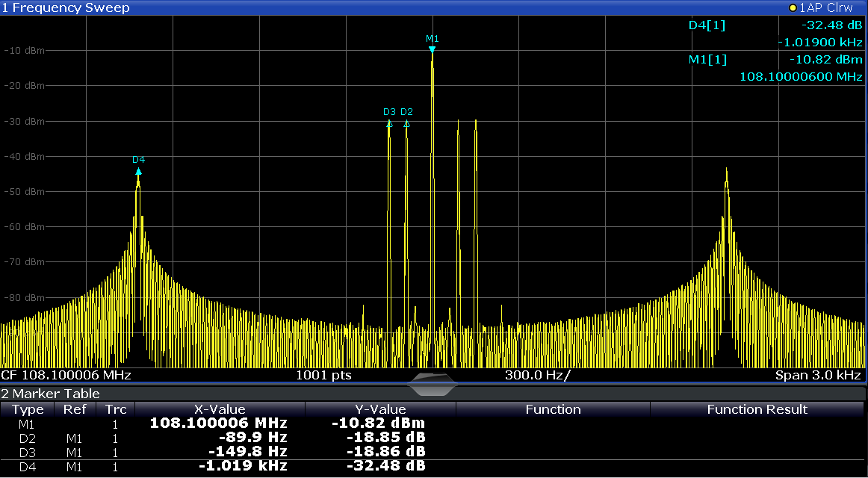The image size is (868, 478).
Task: Click the X-Value column header
Action: 220,409
